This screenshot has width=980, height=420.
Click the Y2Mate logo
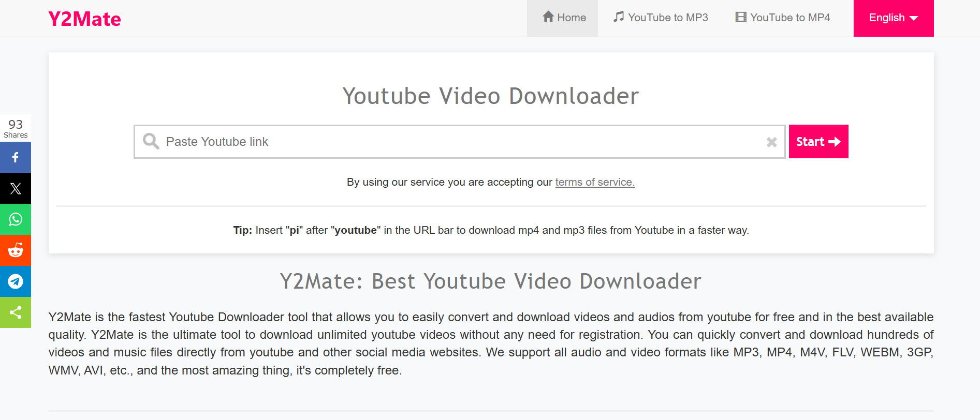click(x=84, y=19)
